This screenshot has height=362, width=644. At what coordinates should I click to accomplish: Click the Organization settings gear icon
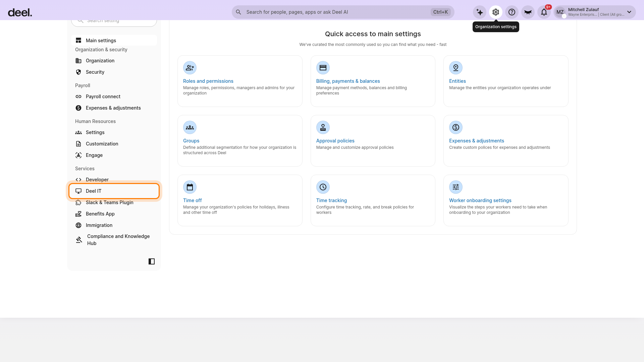[x=496, y=12]
